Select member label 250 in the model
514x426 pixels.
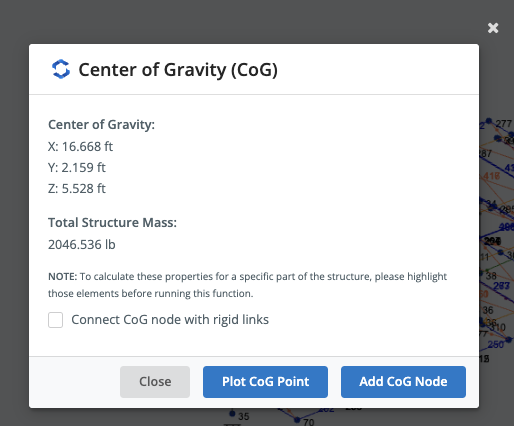496,344
